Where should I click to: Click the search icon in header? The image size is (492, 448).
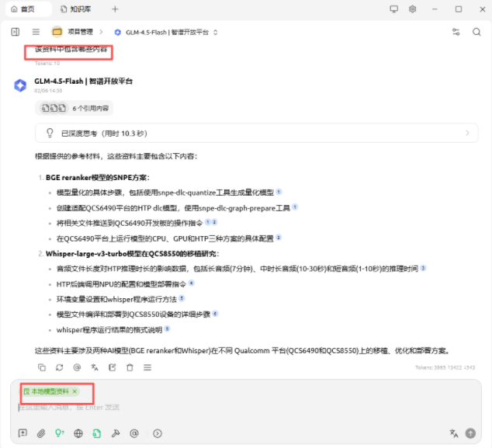tap(476, 32)
